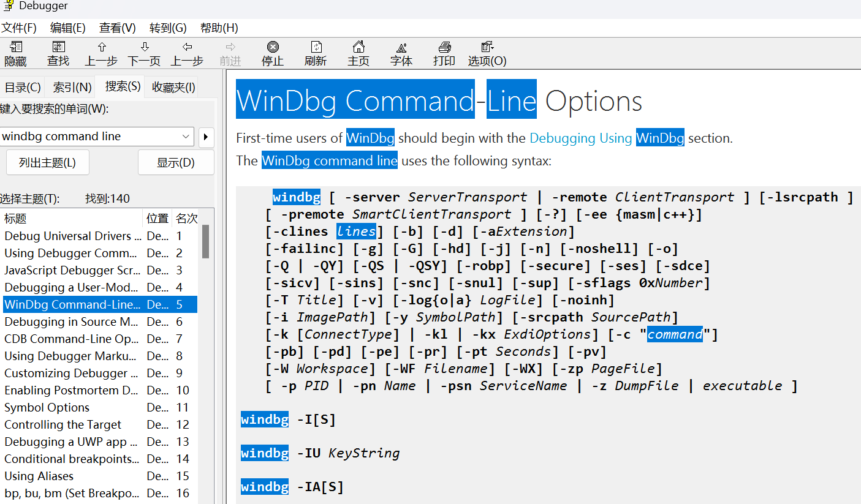The width and height of the screenshot is (861, 504).
Task: Sort by the 标题 column header
Action: (x=72, y=219)
